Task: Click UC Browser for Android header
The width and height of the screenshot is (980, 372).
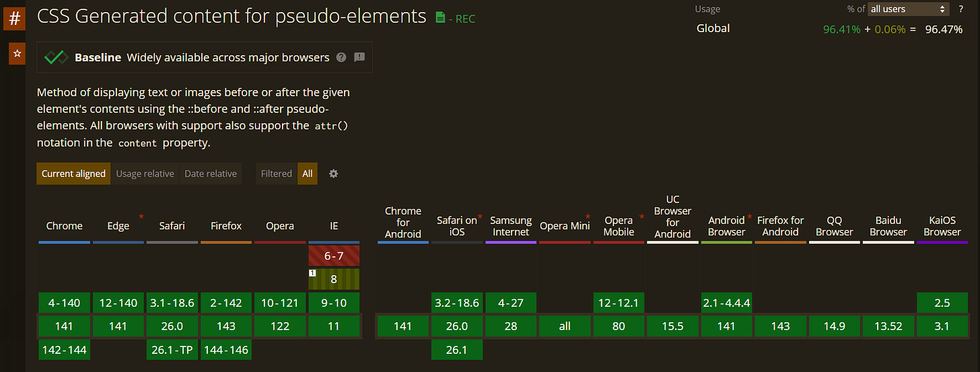Action: [672, 217]
